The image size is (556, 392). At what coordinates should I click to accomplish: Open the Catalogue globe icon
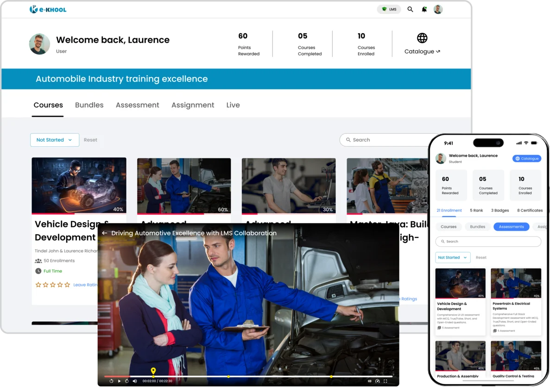421,38
